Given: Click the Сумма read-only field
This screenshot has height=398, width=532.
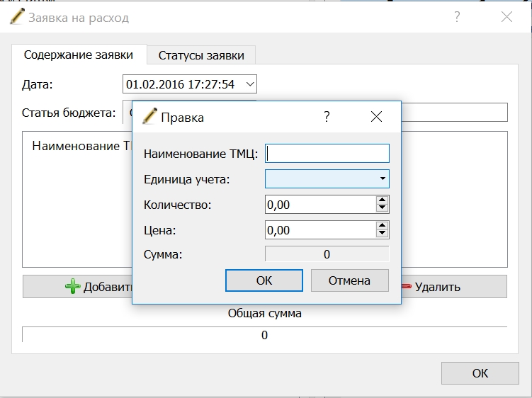Looking at the screenshot, I should (x=327, y=254).
